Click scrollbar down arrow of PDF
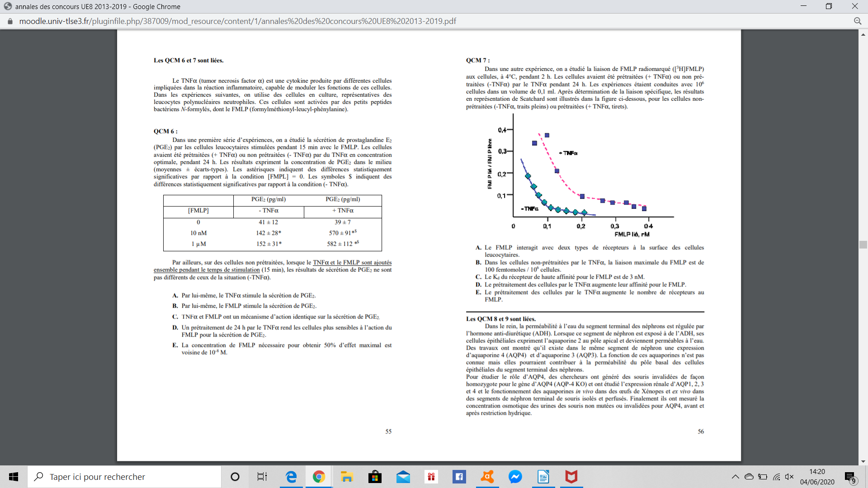The image size is (868, 488). (863, 461)
